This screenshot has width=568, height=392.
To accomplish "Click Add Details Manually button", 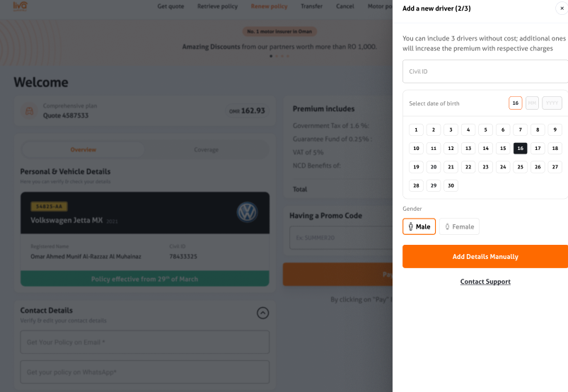I will pyautogui.click(x=485, y=257).
